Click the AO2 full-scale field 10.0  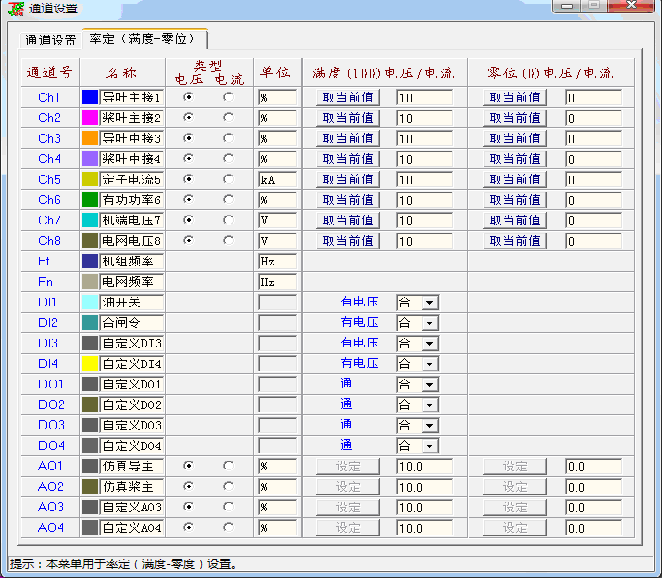click(424, 487)
